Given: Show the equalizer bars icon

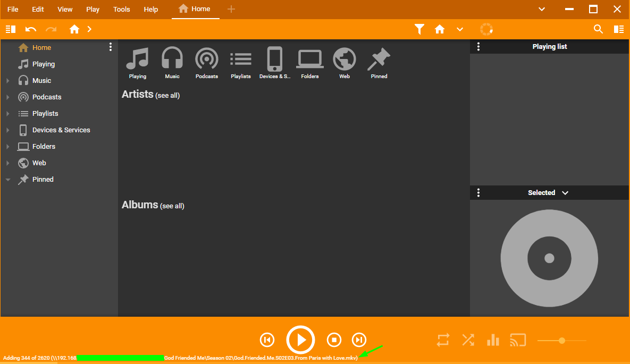Looking at the screenshot, I should (493, 340).
